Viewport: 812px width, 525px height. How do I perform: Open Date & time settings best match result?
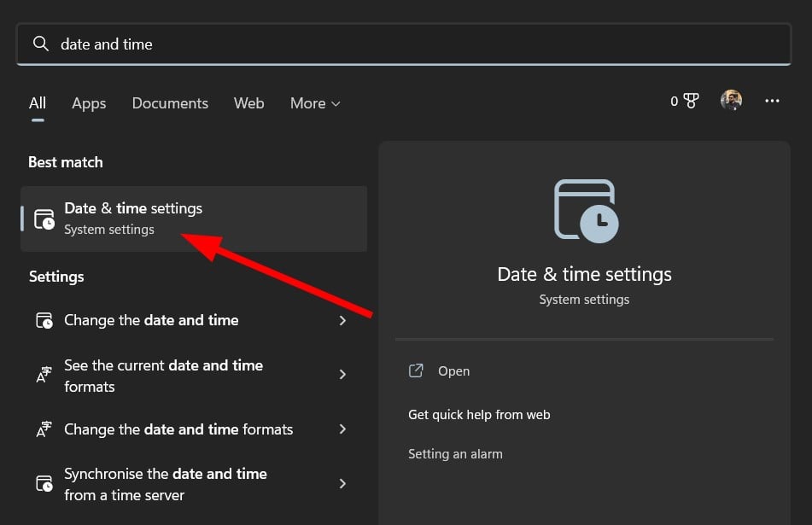[194, 219]
